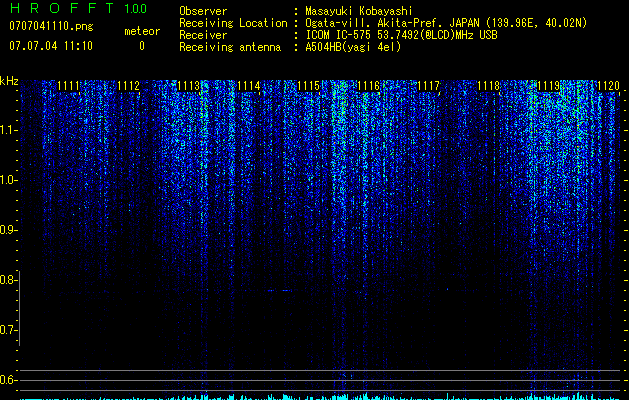Click the 1114 time marker
This screenshot has width=629, height=400.
point(248,86)
